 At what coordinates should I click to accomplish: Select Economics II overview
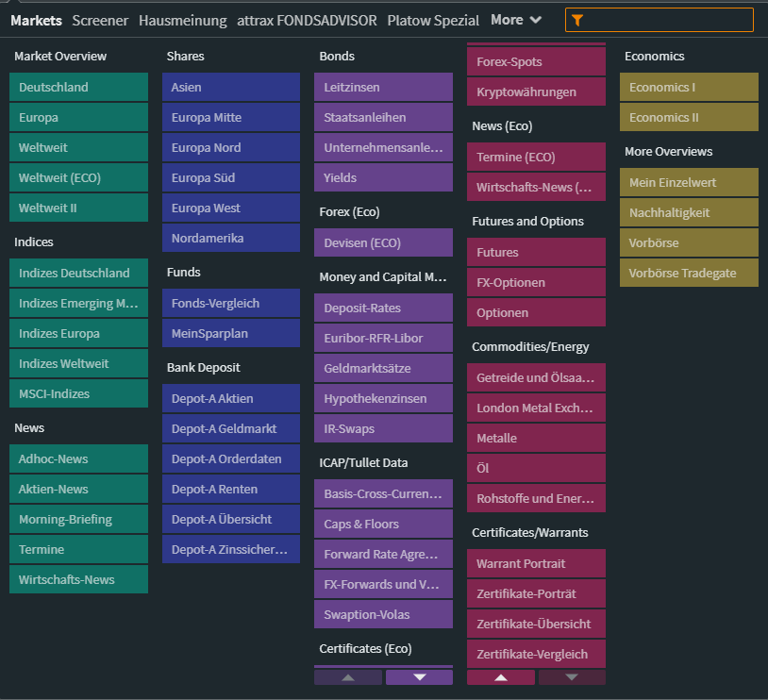point(689,117)
